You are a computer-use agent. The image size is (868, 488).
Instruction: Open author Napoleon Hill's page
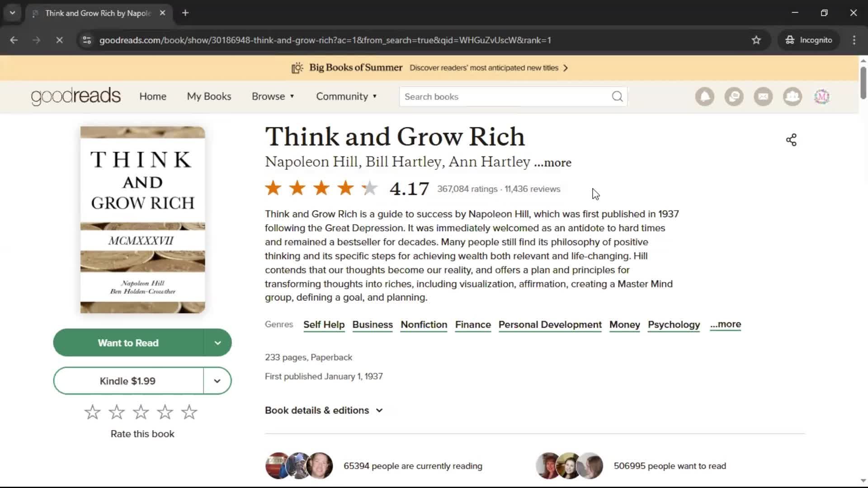pyautogui.click(x=311, y=162)
